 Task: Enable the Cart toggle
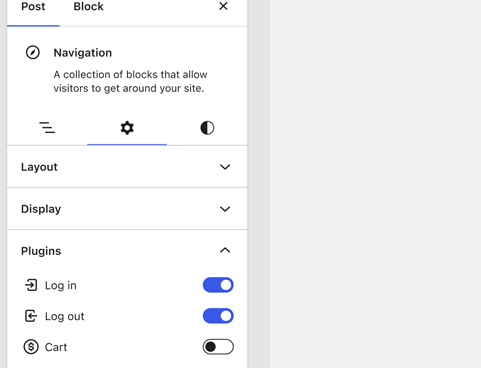coord(218,347)
